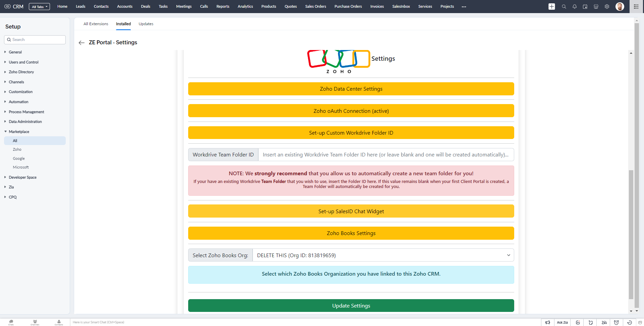This screenshot has height=326, width=644.
Task: Open the Zoho apps grid launcher
Action: pyautogui.click(x=636, y=7)
